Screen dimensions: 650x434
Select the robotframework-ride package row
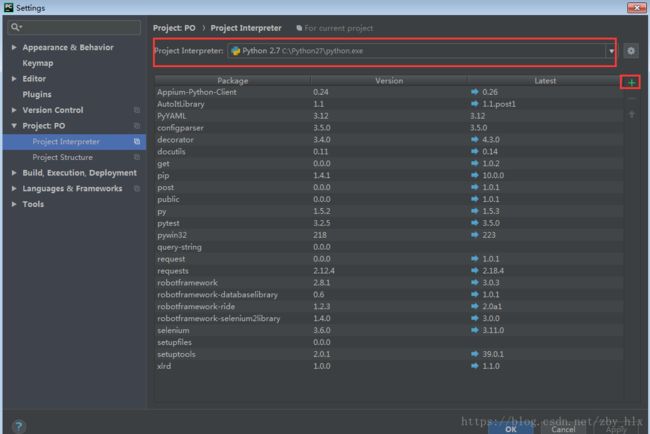pyautogui.click(x=389, y=306)
